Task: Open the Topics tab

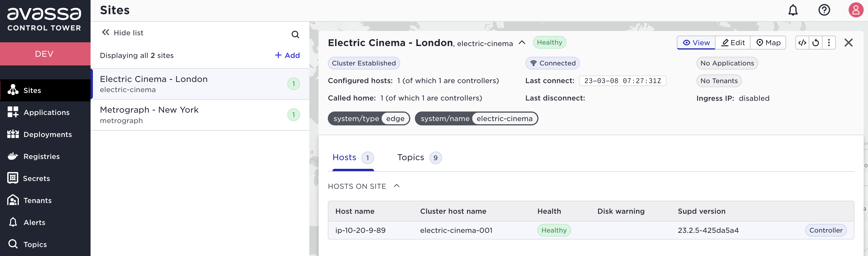Action: (x=419, y=158)
